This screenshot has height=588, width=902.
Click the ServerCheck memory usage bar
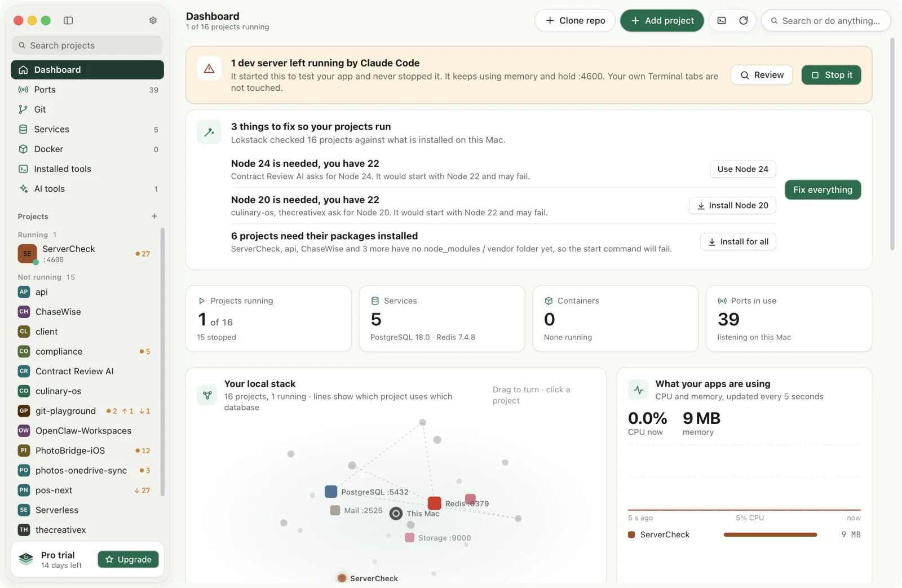[770, 534]
